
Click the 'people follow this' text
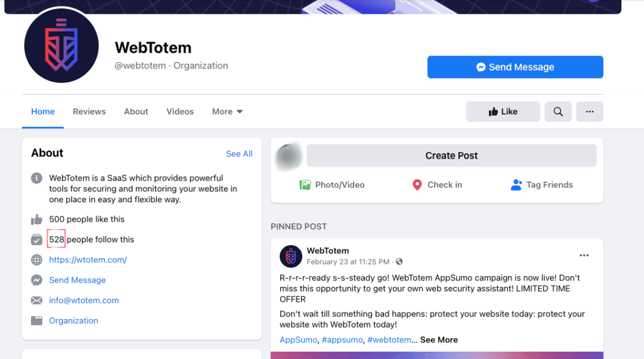point(100,240)
